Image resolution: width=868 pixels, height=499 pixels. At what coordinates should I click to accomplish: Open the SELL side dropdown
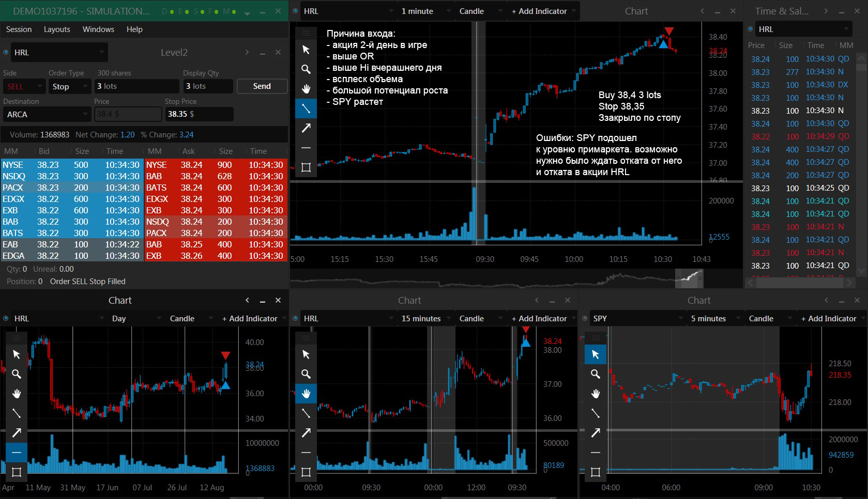(24, 86)
